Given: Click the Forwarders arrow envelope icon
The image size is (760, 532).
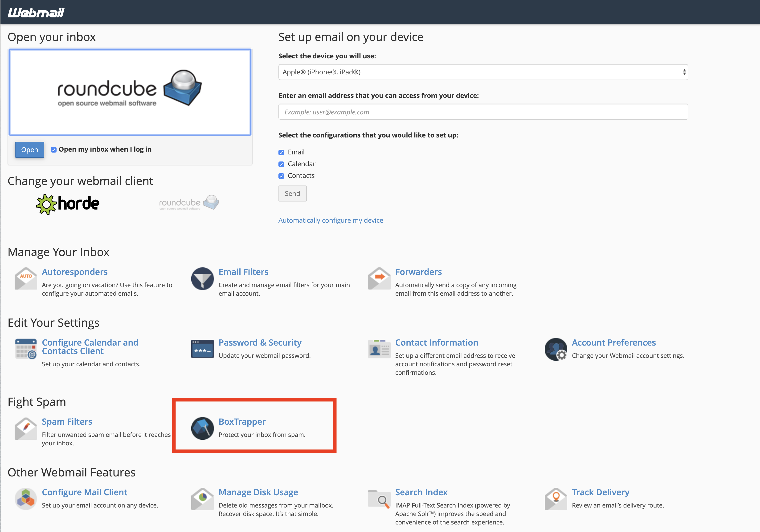Looking at the screenshot, I should pos(379,279).
